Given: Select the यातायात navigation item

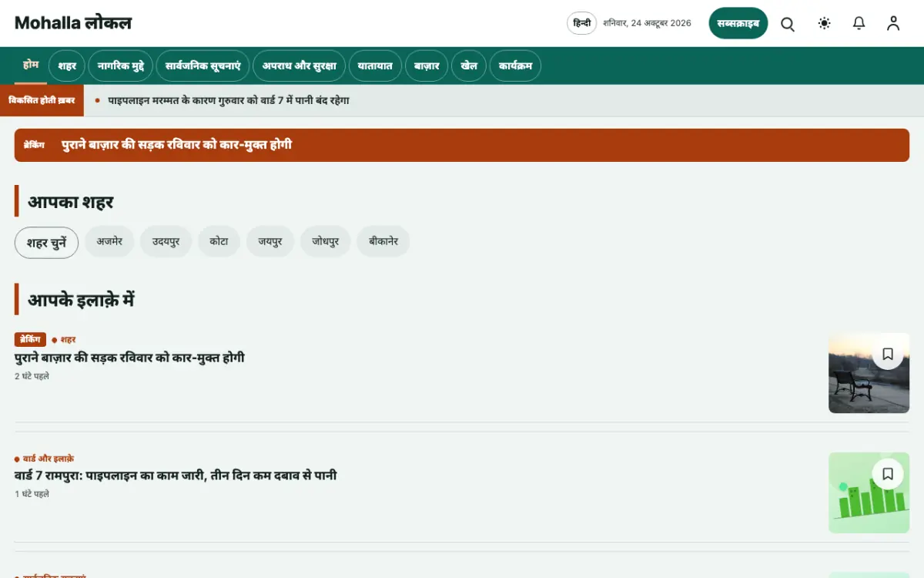Looking at the screenshot, I should pyautogui.click(x=375, y=66).
